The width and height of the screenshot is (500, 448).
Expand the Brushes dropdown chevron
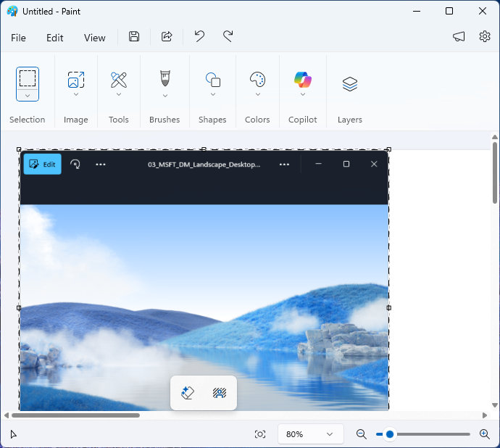[x=165, y=96]
